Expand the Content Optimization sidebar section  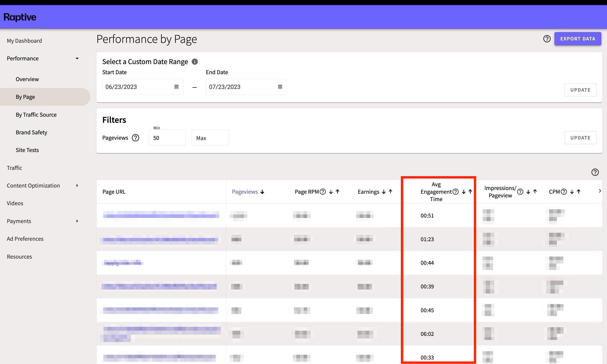[77, 185]
